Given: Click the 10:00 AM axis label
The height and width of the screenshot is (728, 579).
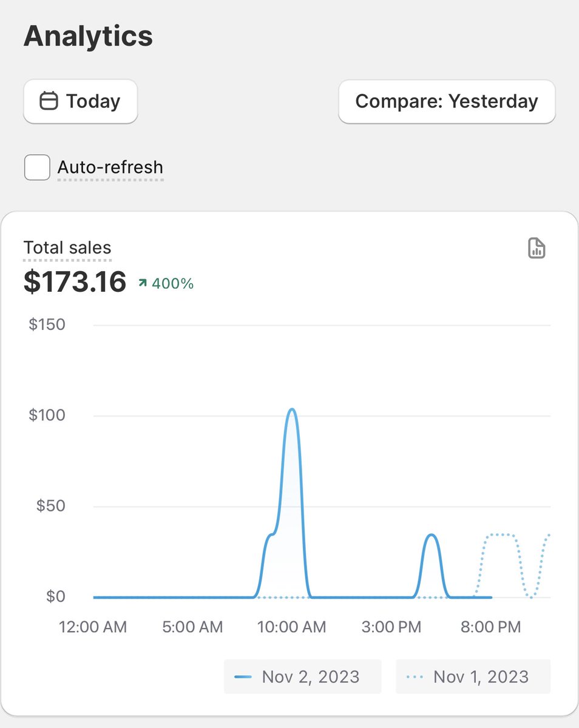Looking at the screenshot, I should (292, 627).
